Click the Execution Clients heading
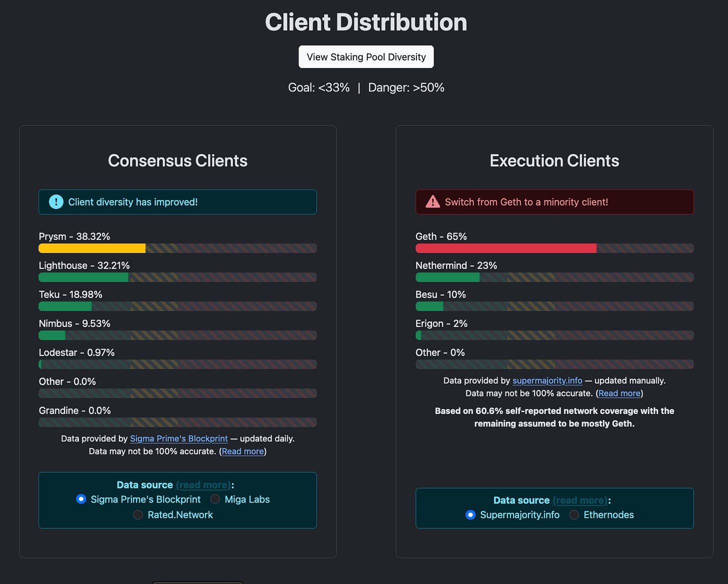 pos(554,160)
